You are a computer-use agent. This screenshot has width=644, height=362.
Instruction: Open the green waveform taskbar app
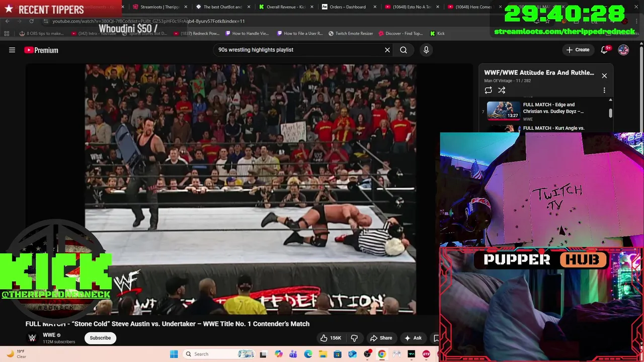[x=412, y=354]
